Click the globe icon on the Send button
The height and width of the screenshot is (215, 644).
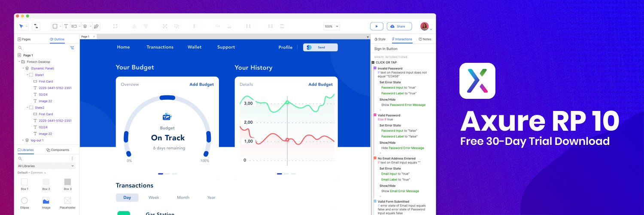coord(309,47)
